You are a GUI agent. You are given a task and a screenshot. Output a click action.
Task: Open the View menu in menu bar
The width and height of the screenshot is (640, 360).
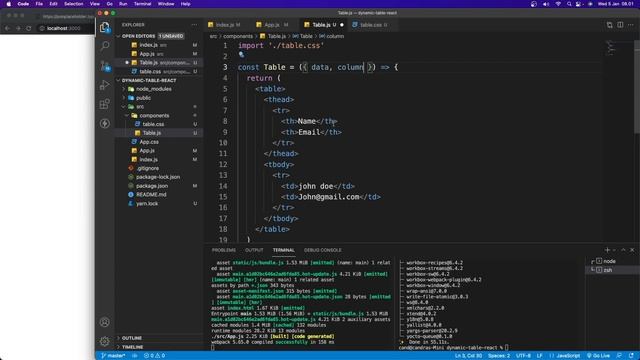[x=95, y=4]
